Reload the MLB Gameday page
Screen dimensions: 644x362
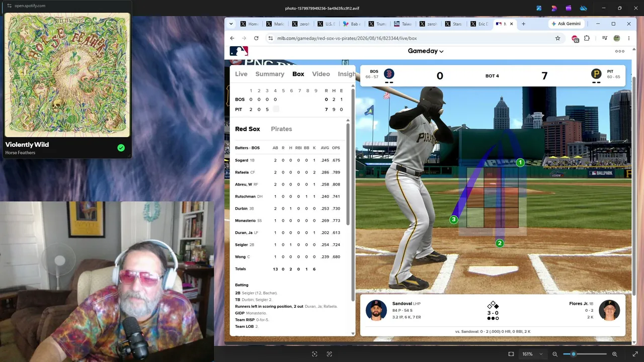tap(256, 38)
